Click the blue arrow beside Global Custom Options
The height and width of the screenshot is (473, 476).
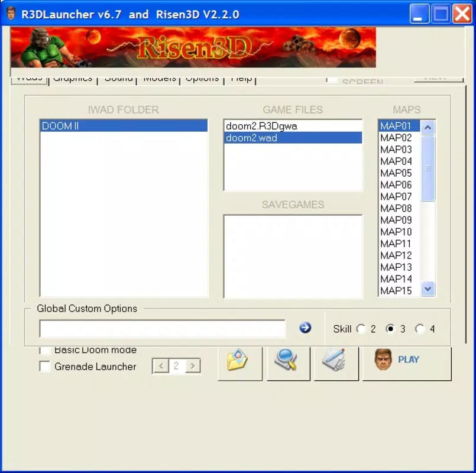[305, 328]
